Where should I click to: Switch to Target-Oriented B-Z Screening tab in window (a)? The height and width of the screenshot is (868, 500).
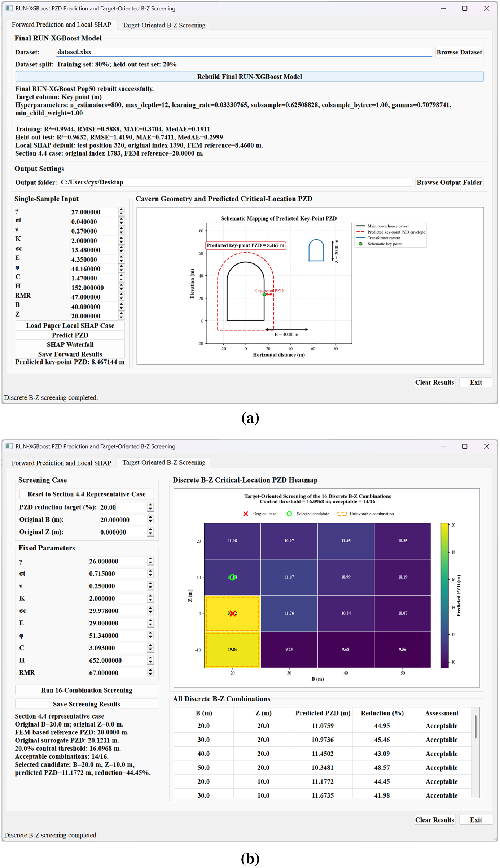(164, 25)
